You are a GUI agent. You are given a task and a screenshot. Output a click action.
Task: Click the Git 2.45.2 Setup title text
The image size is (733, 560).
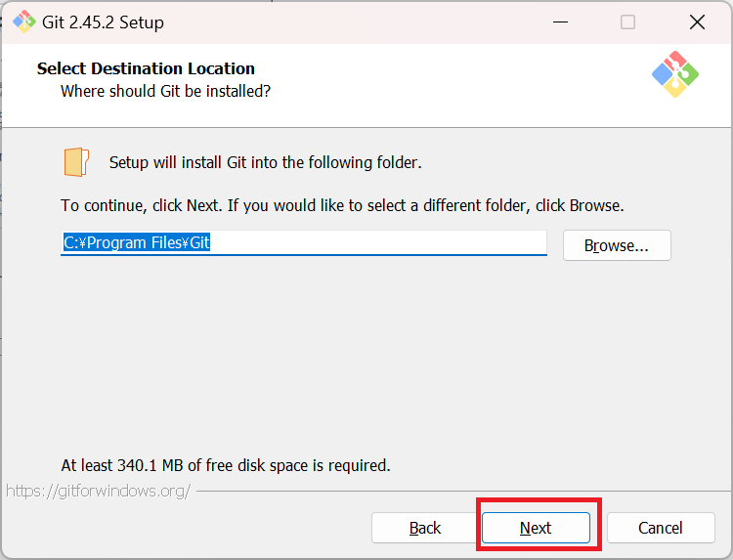[x=104, y=22]
